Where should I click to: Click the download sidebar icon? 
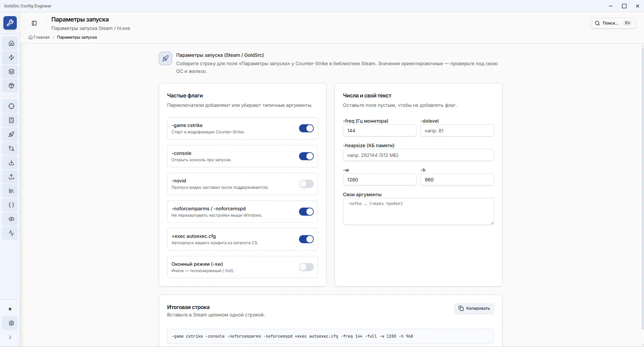click(11, 163)
